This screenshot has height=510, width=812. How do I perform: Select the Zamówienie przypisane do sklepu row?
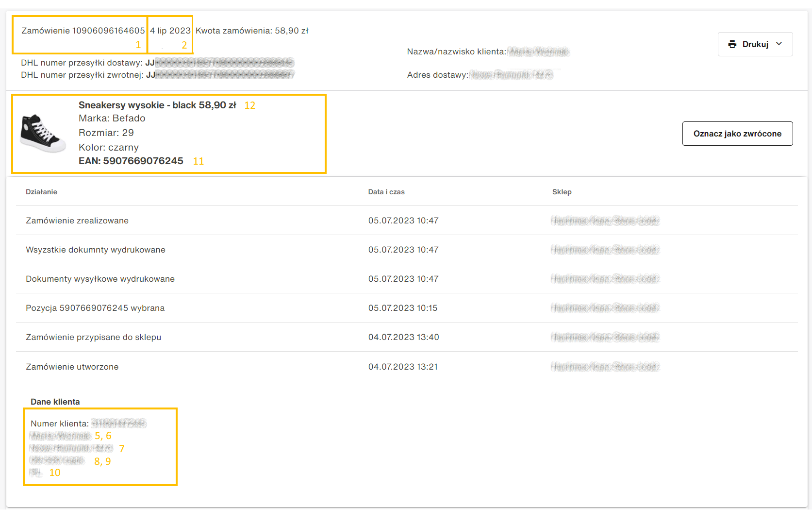point(93,337)
